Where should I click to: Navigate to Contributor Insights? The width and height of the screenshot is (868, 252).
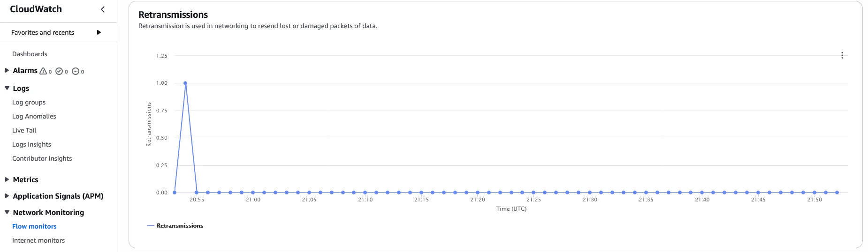42,158
